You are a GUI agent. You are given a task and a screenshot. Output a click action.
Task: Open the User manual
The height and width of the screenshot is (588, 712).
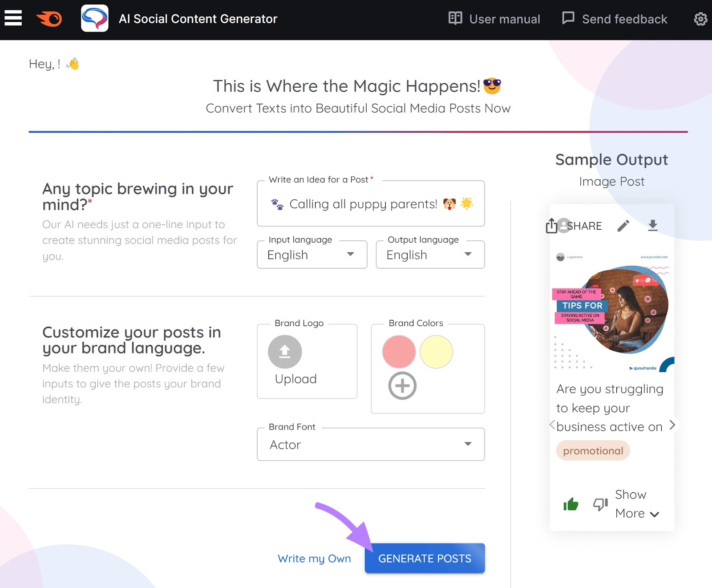pos(494,19)
